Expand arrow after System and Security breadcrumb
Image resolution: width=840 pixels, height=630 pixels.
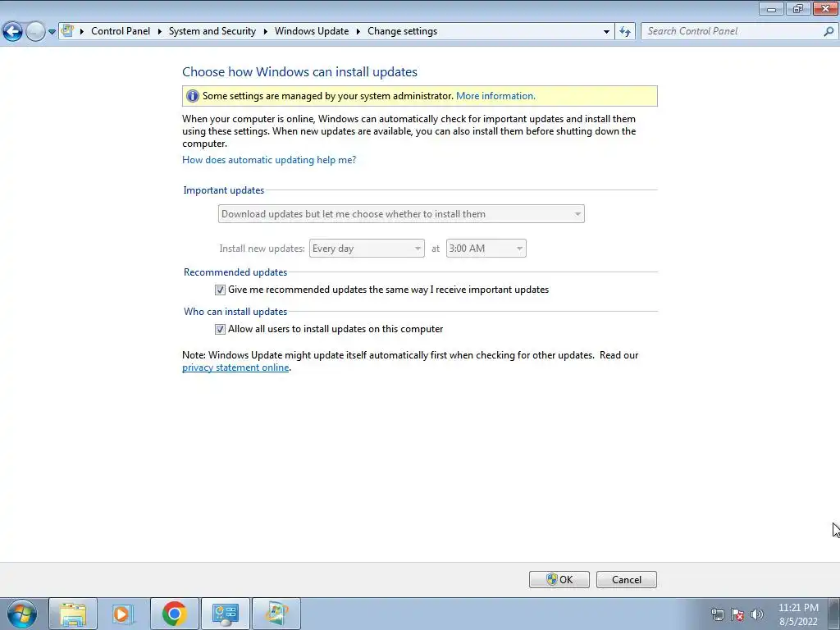[x=265, y=32]
